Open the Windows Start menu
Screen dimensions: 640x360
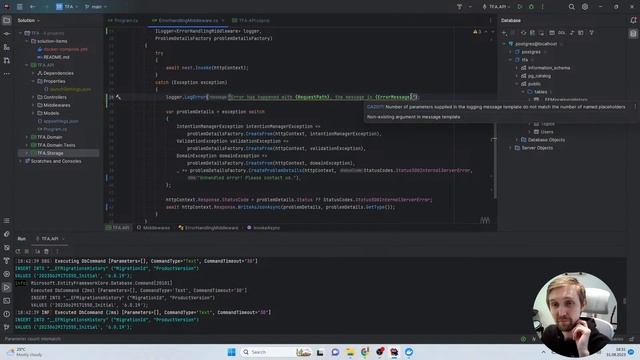pyautogui.click(x=231, y=352)
